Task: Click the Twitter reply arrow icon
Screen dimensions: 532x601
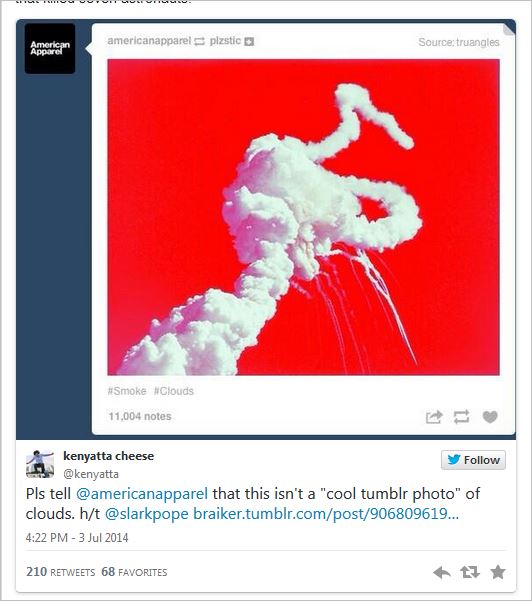Action: pyautogui.click(x=442, y=573)
